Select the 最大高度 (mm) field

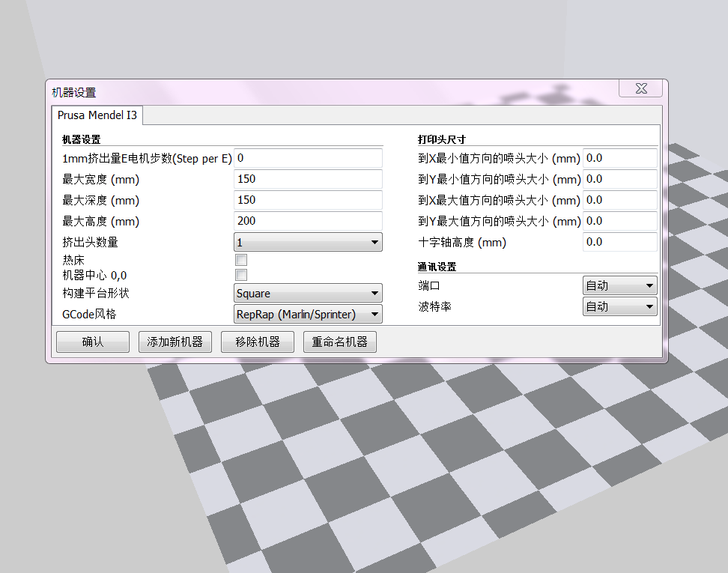click(x=308, y=221)
